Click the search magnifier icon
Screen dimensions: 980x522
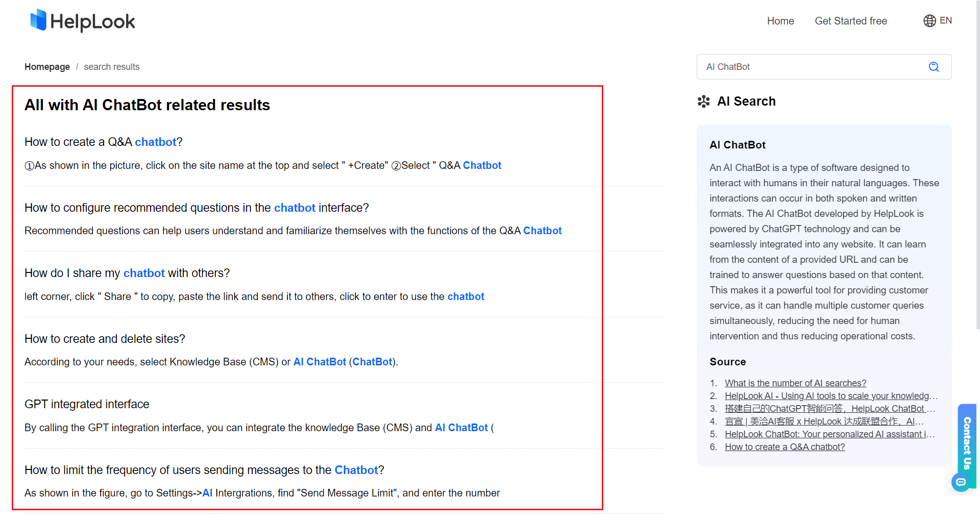coord(934,67)
